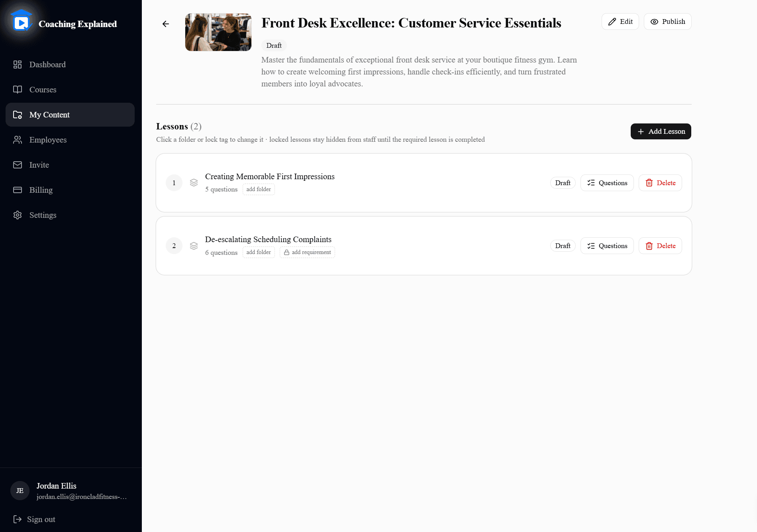This screenshot has width=757, height=532.
Task: Add folder tag to First Impressions lesson
Action: (x=259, y=190)
